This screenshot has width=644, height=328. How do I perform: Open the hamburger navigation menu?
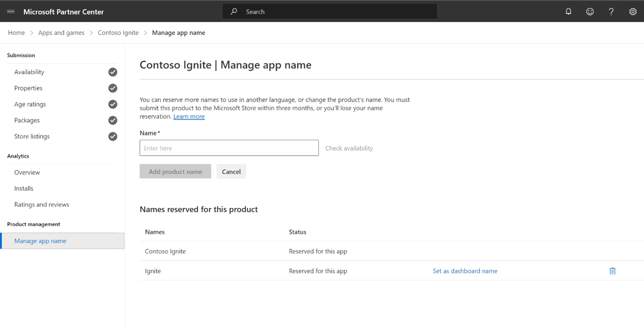click(x=11, y=12)
